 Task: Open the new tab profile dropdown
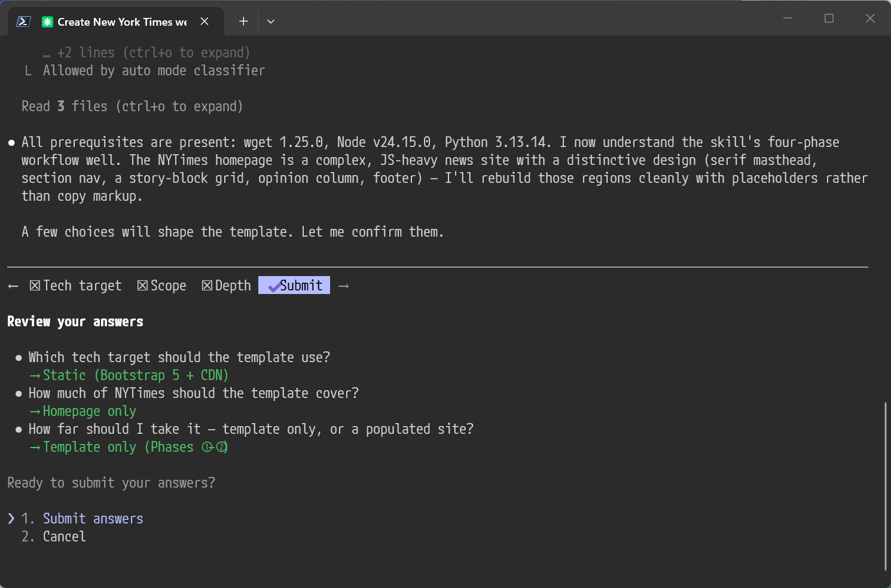tap(271, 22)
